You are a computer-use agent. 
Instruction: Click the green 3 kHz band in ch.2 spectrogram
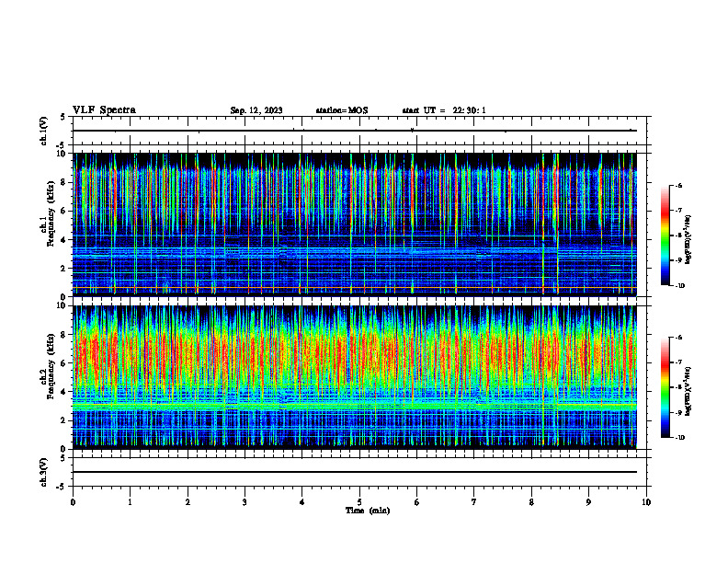tap(355, 406)
